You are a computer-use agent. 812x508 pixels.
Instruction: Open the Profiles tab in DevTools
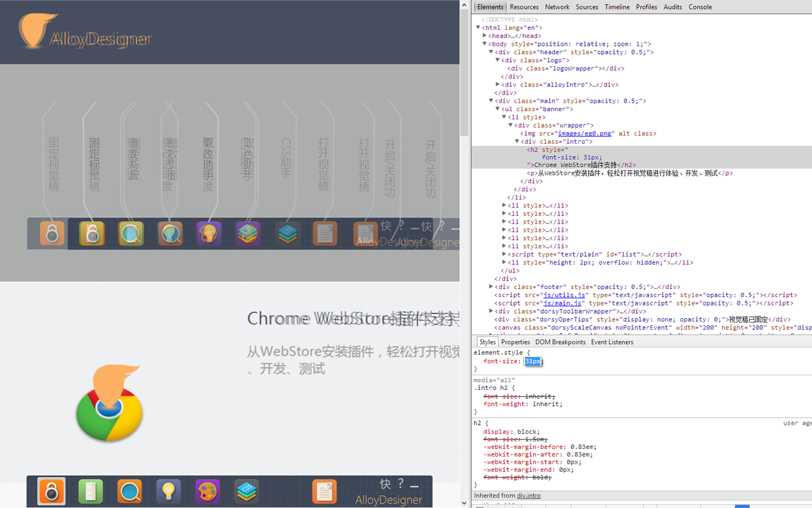tap(646, 7)
